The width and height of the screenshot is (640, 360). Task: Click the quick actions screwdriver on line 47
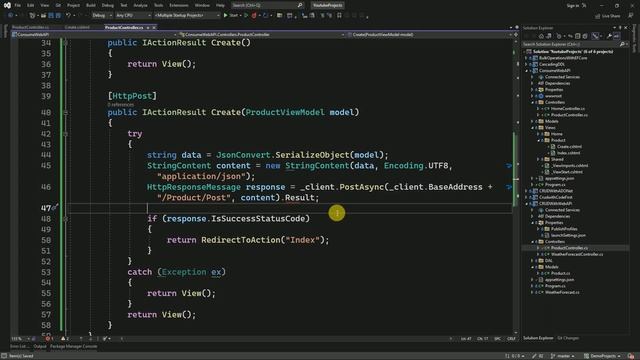(55, 207)
